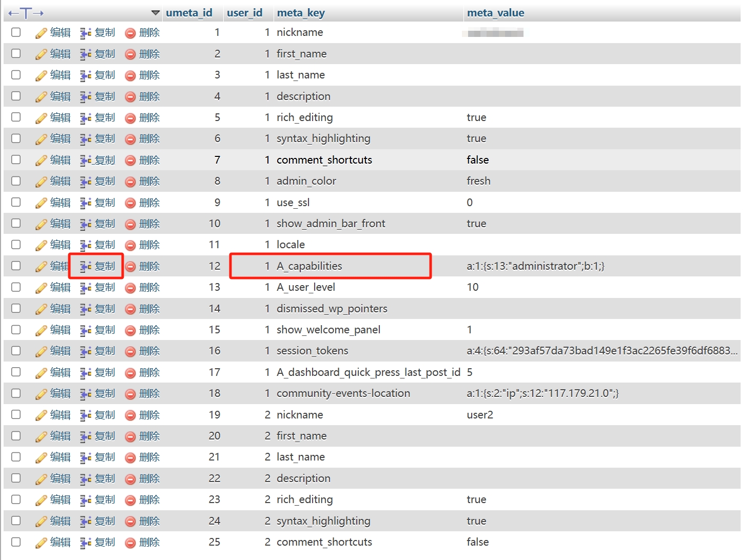Screen dimensions: 755x560
Task: Click the delete icon for A_user_level row
Action: (x=130, y=288)
